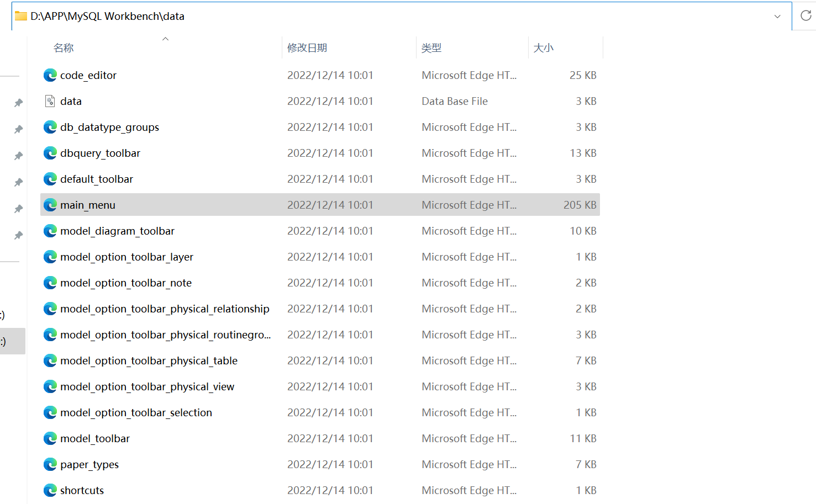Select the dbquery_toolbar file name
Viewport: 816px width, 504px height.
100,153
